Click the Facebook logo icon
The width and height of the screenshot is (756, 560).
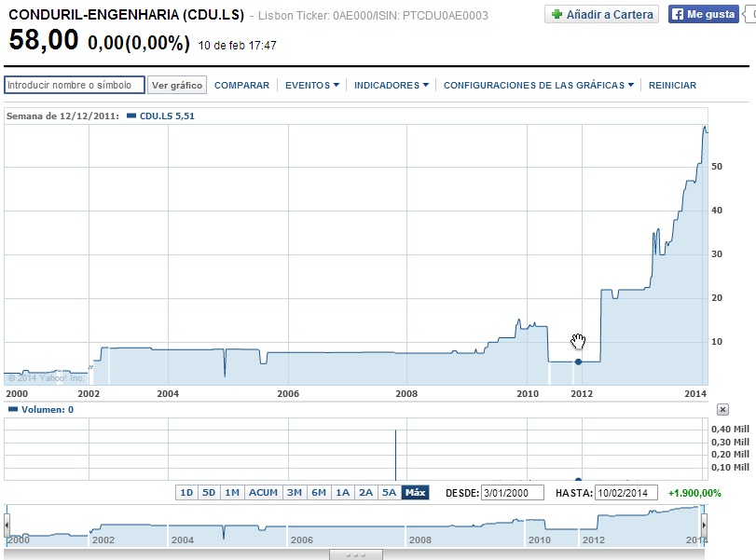click(x=678, y=15)
